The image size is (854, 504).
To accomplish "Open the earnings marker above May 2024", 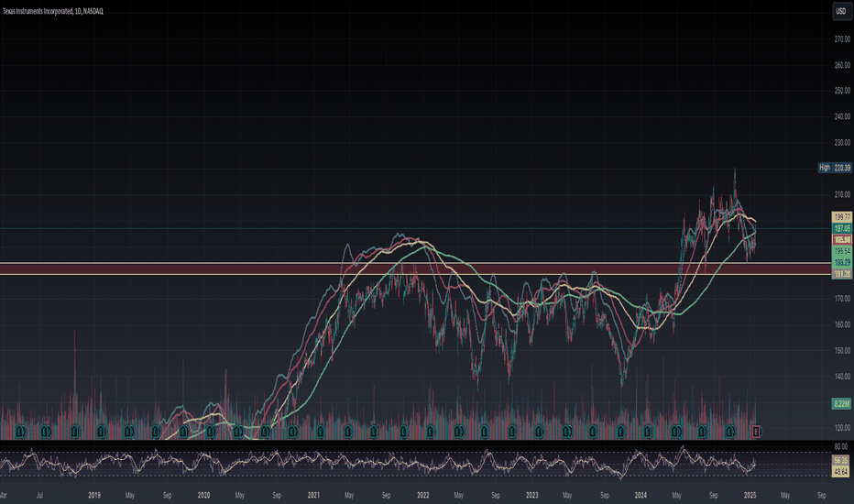I will [675, 433].
